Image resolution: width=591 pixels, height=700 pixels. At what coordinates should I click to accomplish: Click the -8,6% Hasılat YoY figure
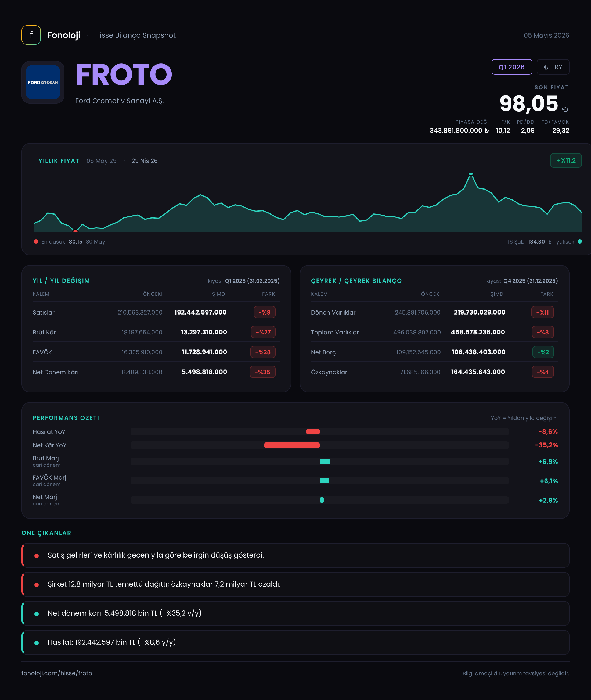(548, 431)
